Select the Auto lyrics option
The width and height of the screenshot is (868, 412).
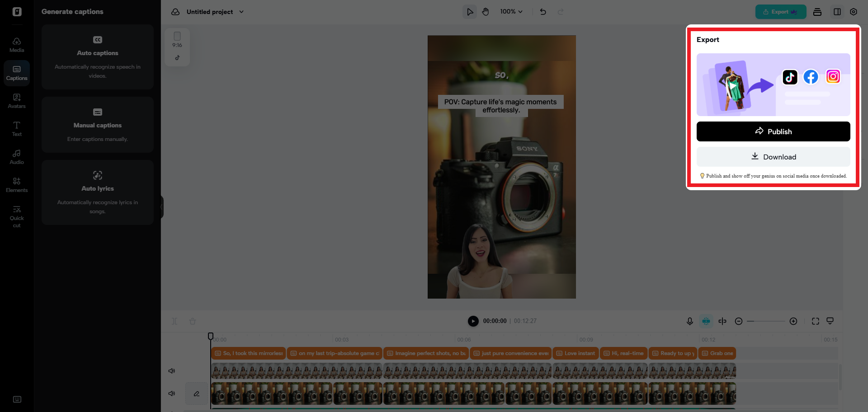click(97, 189)
